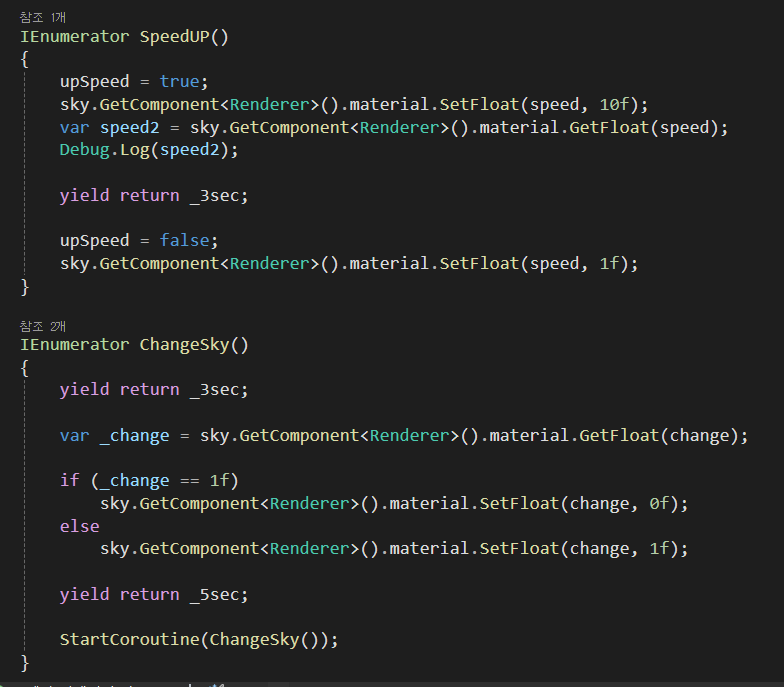Image resolution: width=784 pixels, height=687 pixels.
Task: Place cursor on the 'false' keyword
Action: [x=184, y=240]
